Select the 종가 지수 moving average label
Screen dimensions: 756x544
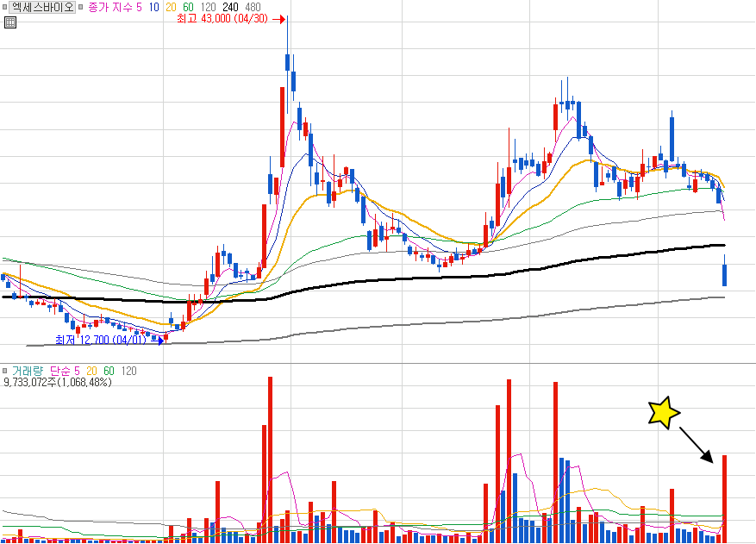click(110, 7)
